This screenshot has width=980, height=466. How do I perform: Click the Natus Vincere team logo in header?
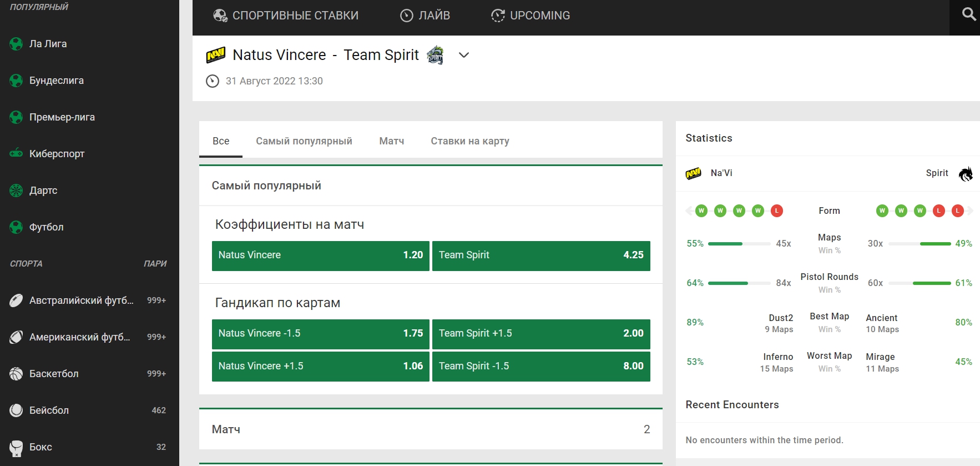[216, 55]
